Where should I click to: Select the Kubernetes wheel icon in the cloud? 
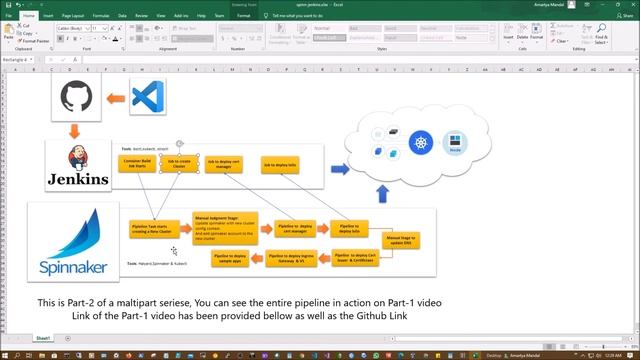click(421, 142)
